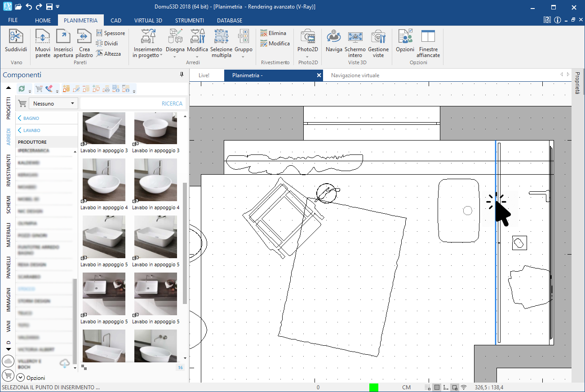This screenshot has width=585, height=392.
Task: Click the Inserisci apertura icon
Action: pos(63,44)
